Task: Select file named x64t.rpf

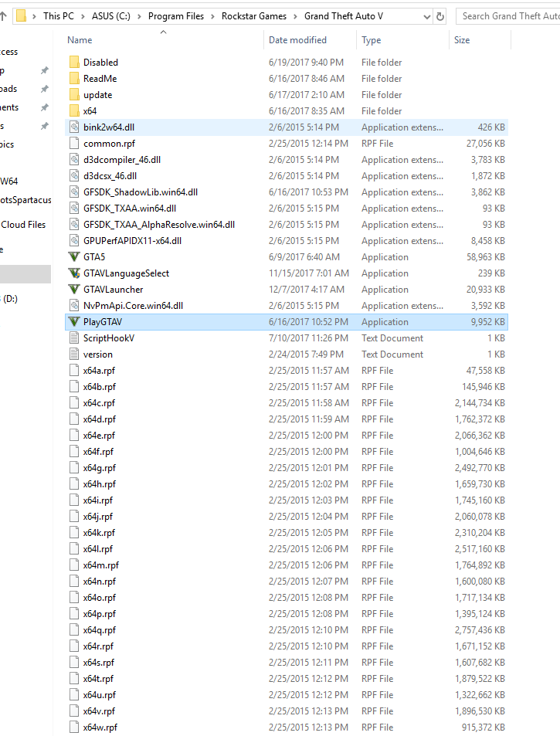Action: click(98, 679)
